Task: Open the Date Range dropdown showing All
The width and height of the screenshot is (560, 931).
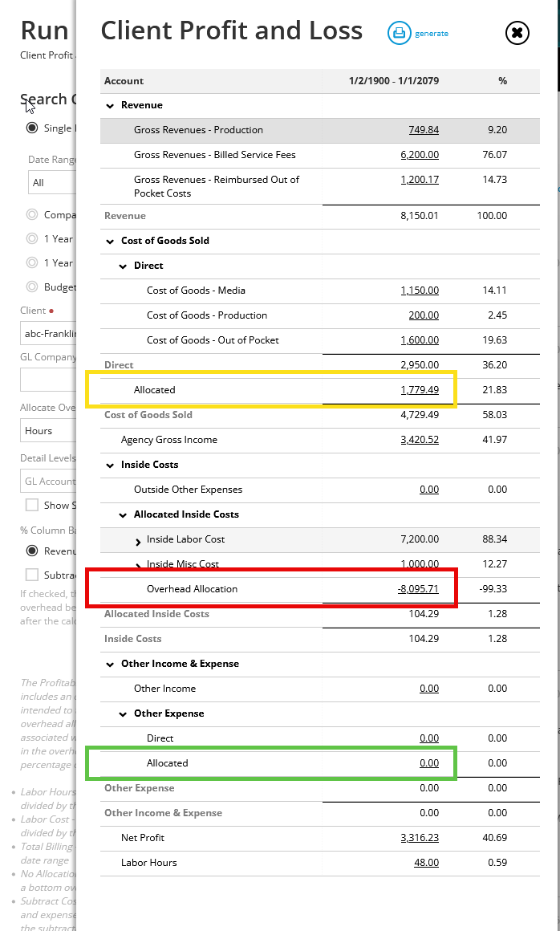Action: (x=52, y=182)
